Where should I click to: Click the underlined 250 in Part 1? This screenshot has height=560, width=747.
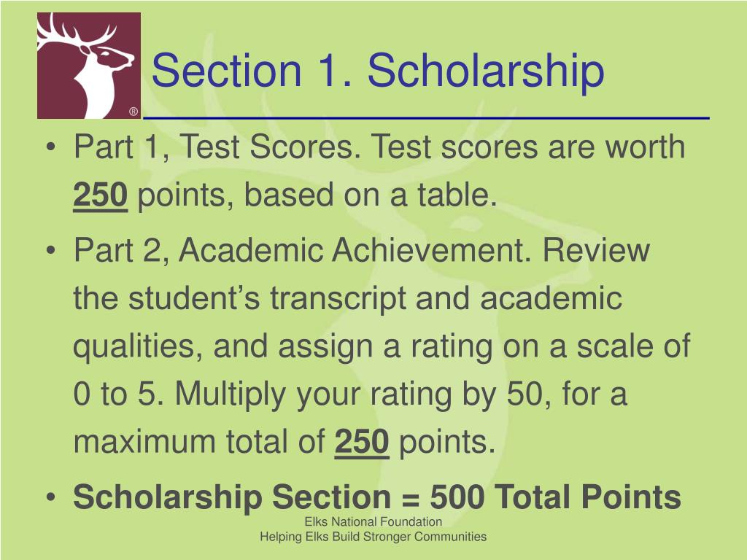(101, 195)
